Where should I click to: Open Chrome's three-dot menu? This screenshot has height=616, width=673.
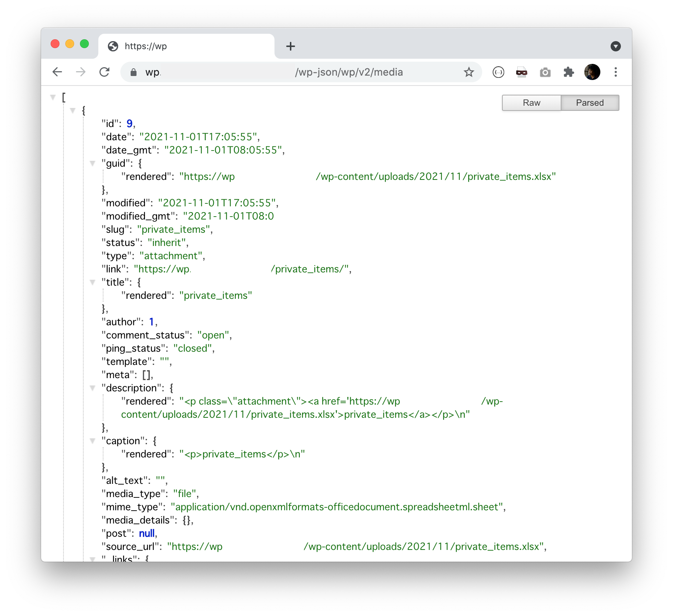[x=616, y=72]
